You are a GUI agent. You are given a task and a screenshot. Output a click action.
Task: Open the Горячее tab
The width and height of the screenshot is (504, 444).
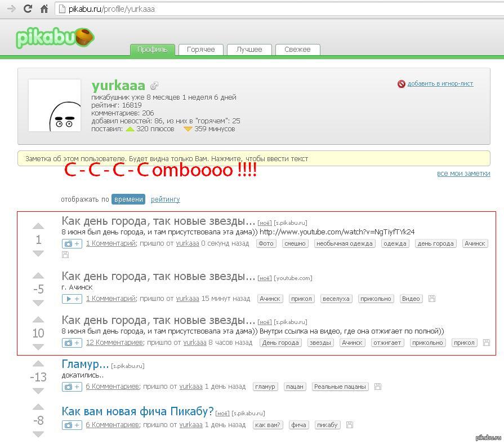click(x=200, y=50)
